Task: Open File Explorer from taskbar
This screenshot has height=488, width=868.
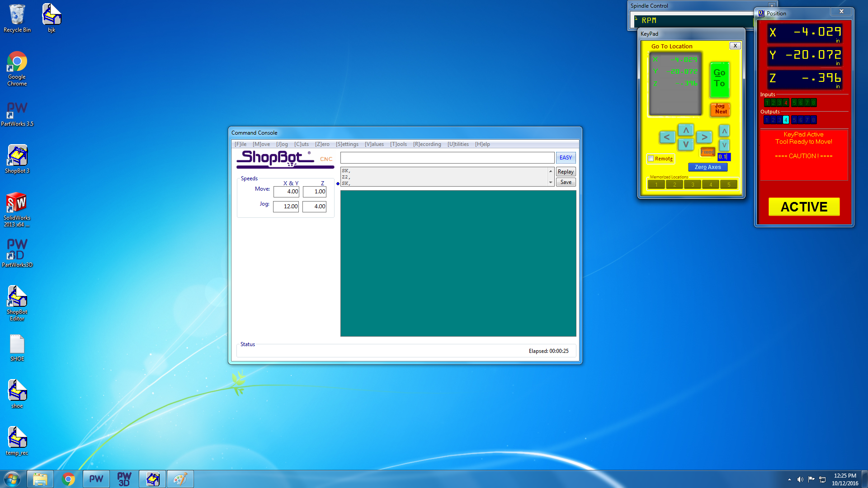Action: 40,479
